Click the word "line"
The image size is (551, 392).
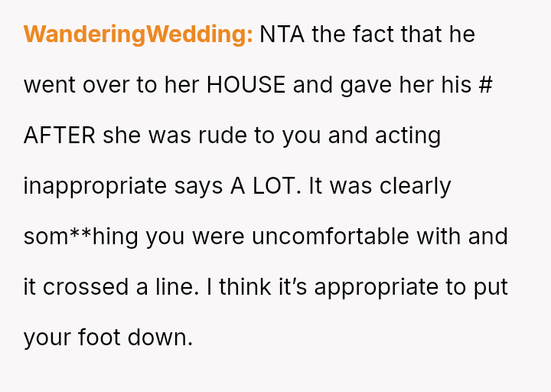pos(184,287)
